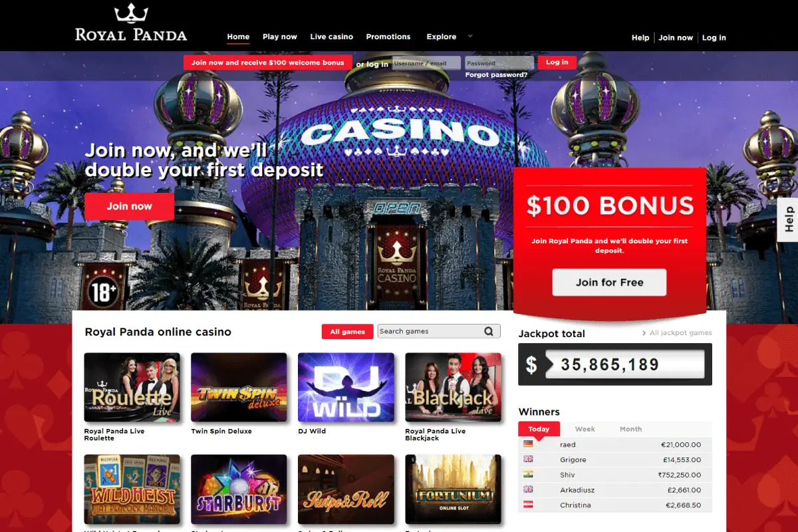Open the DJ Wild game thumbnail
Image resolution: width=798 pixels, height=532 pixels.
pos(346,387)
